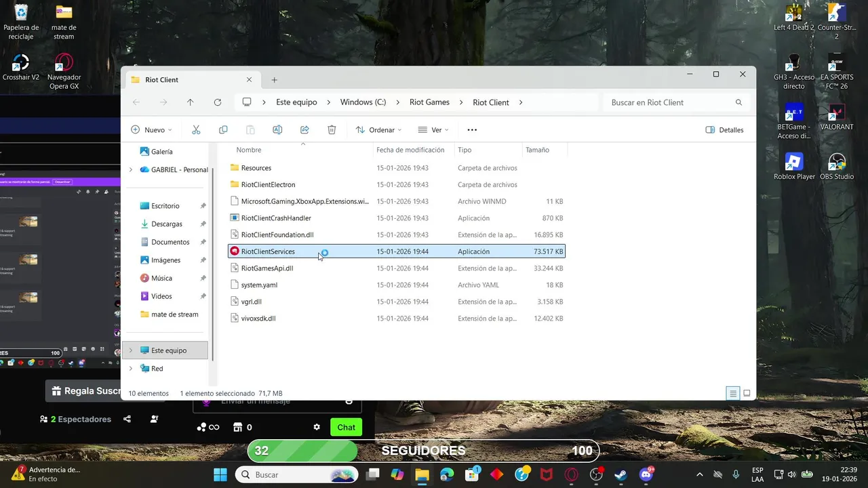Switch to large thumbnails view icon
Screen dimensions: 868x488
click(x=747, y=393)
